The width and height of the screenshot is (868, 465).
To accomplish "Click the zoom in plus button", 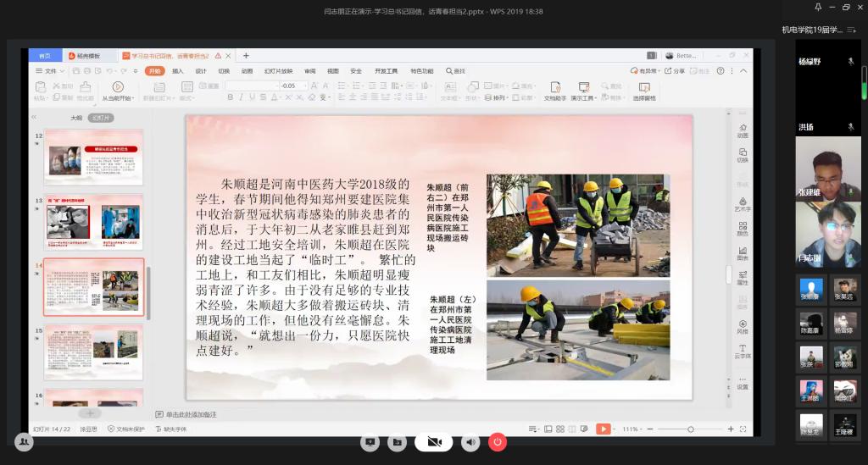I will [x=731, y=429].
